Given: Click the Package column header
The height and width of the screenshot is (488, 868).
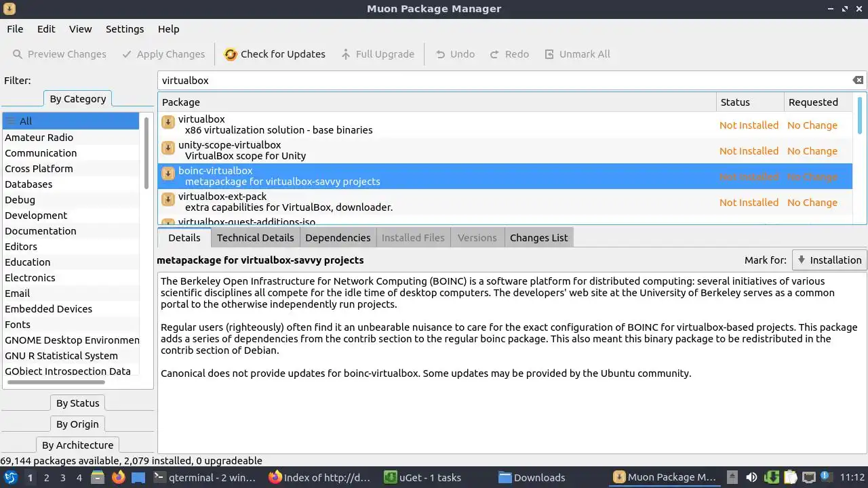Looking at the screenshot, I should (x=437, y=102).
